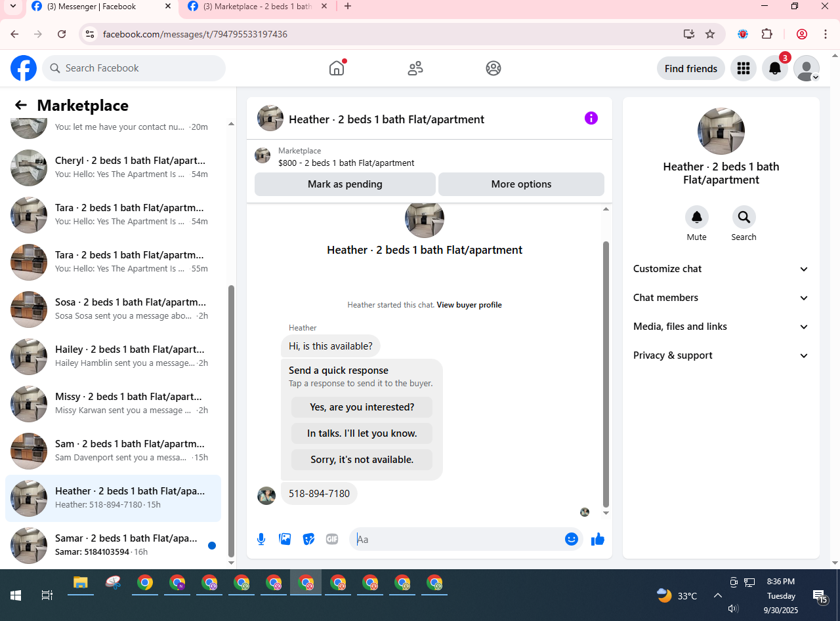Open Sam's apartment conversation
The height and width of the screenshot is (621, 840).
click(x=114, y=451)
